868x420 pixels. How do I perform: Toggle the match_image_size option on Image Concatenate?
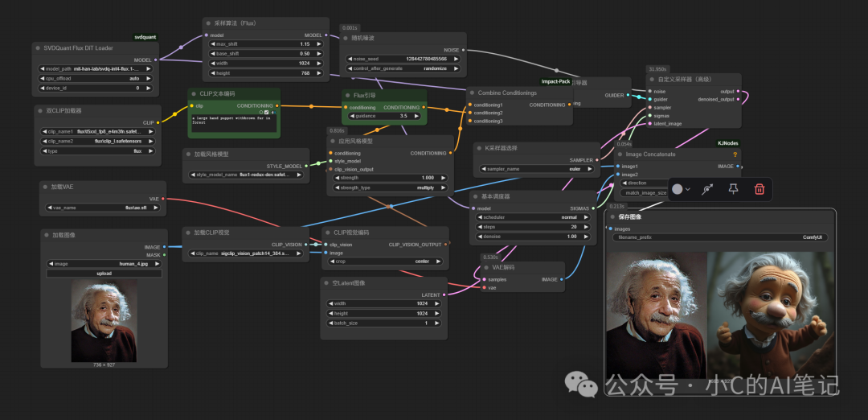pos(645,193)
